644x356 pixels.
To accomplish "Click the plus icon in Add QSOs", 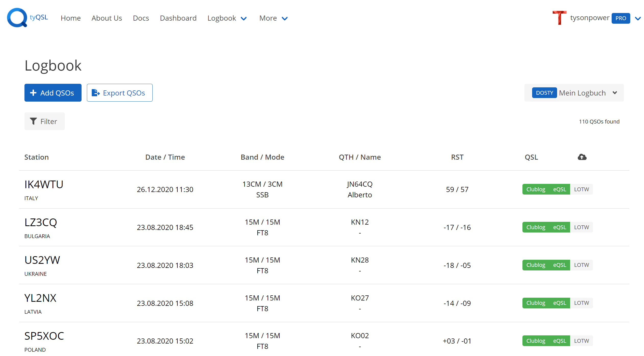I will tap(33, 93).
